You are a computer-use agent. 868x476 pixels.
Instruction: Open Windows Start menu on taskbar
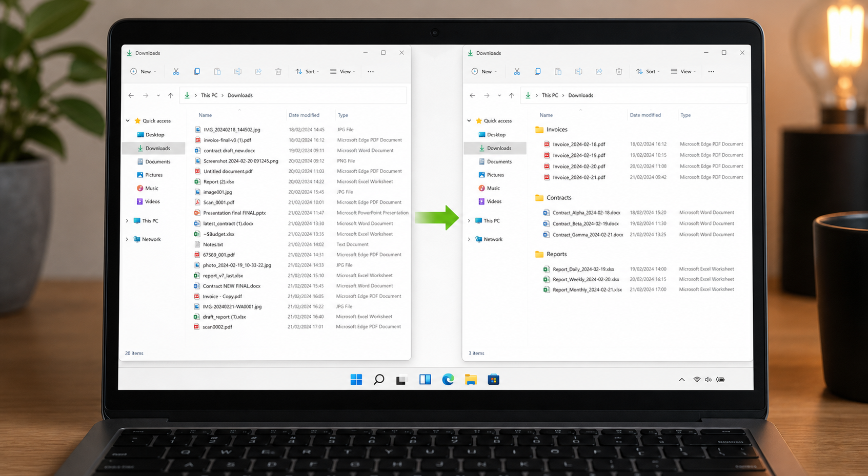click(356, 380)
